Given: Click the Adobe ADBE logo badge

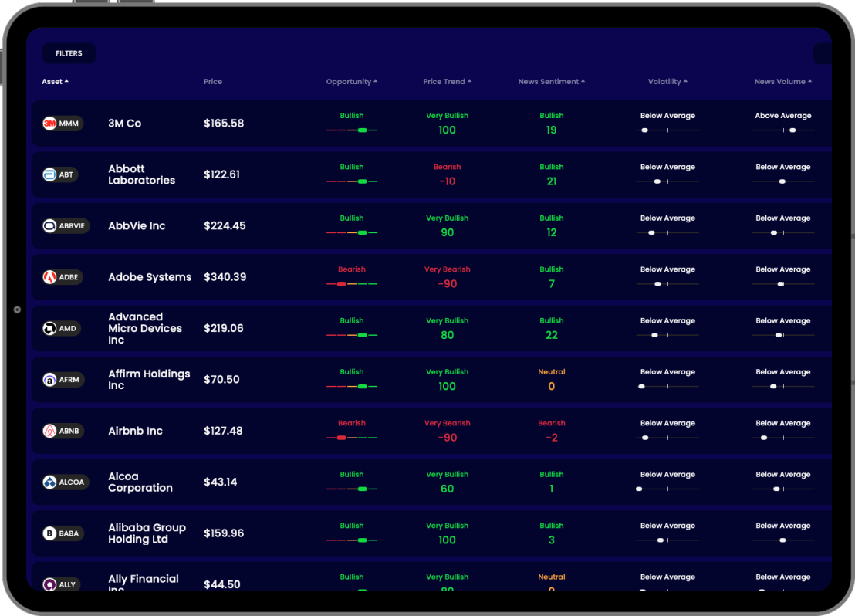Looking at the screenshot, I should click(62, 277).
